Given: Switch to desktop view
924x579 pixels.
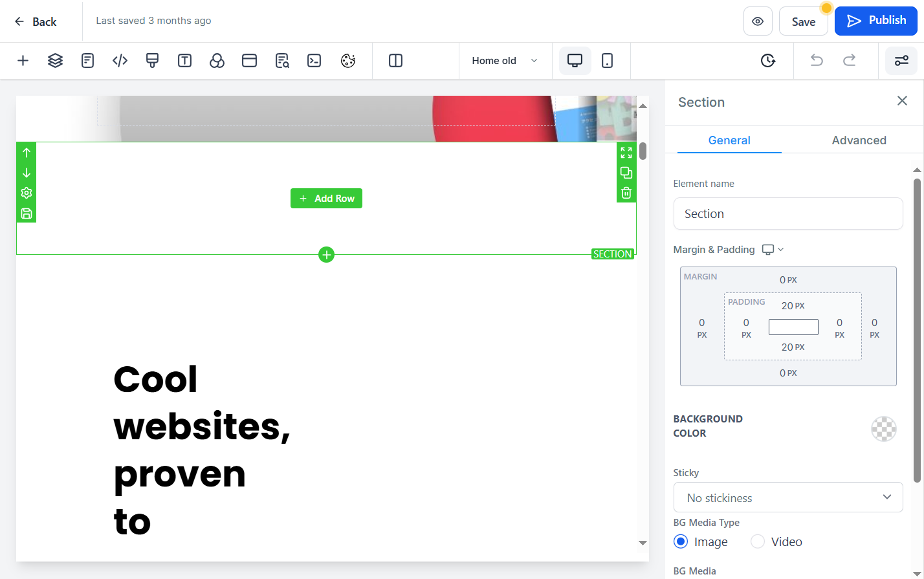Looking at the screenshot, I should pyautogui.click(x=575, y=61).
